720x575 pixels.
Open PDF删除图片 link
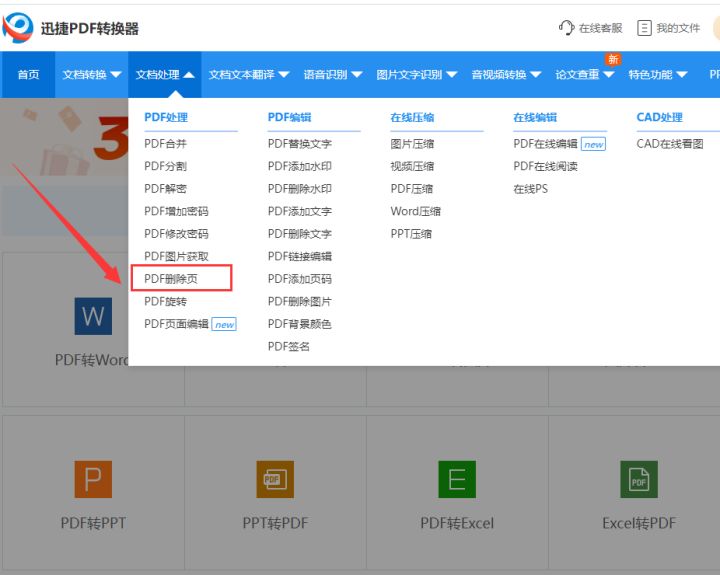[x=300, y=301]
